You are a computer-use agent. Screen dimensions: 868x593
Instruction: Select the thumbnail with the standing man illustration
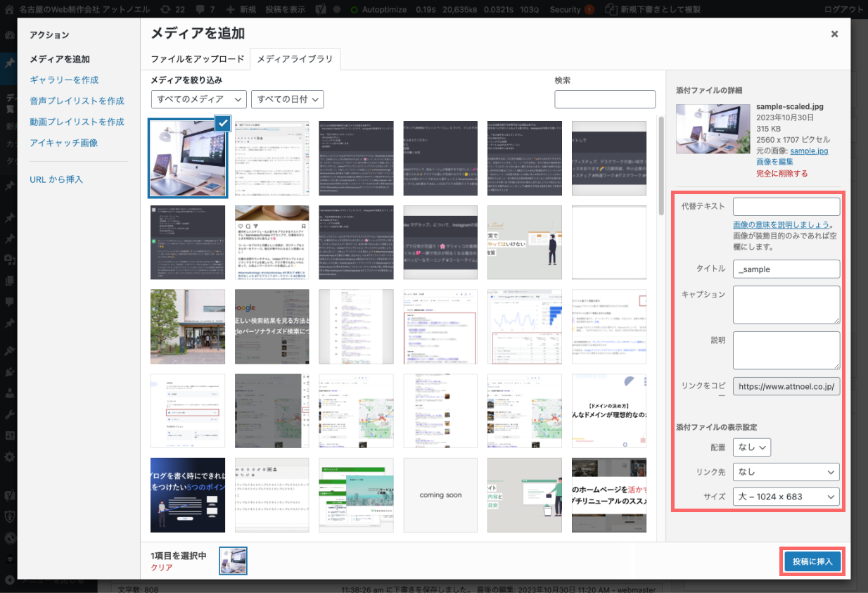pyautogui.click(x=525, y=243)
